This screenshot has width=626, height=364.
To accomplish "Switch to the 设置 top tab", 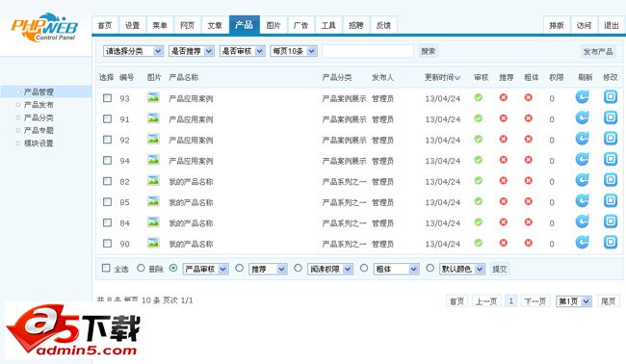I will click(133, 25).
